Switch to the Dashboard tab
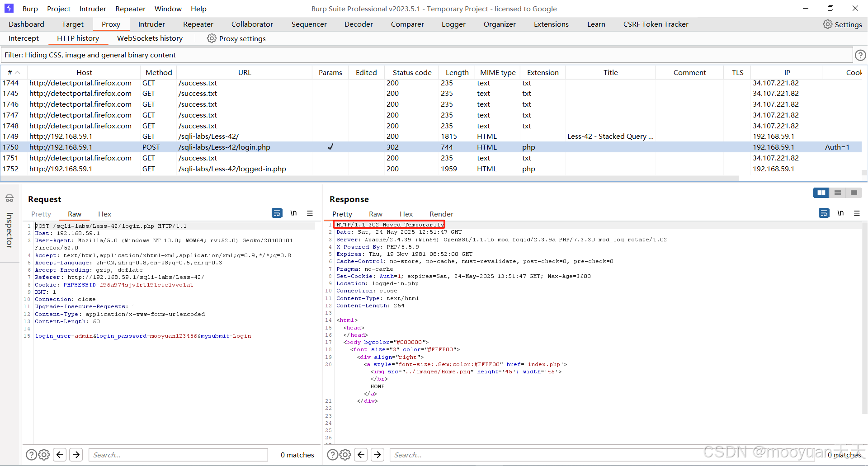Viewport: 868px width, 466px height. 26,24
